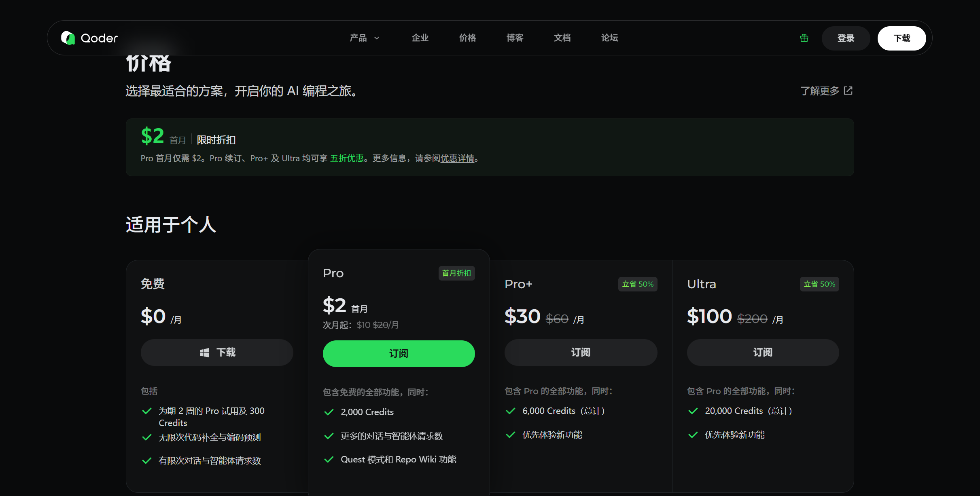Open the gift promotion icon in the navbar

click(804, 38)
